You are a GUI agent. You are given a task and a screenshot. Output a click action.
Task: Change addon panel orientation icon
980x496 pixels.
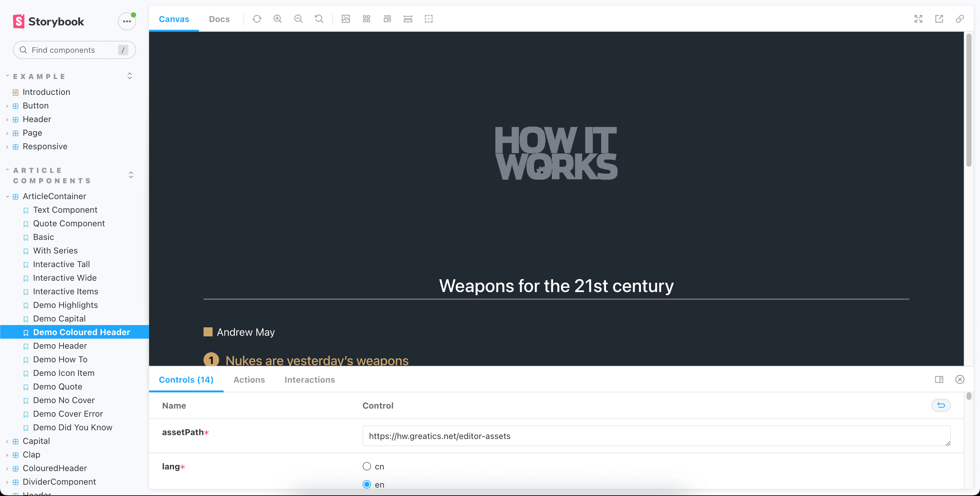pos(939,379)
